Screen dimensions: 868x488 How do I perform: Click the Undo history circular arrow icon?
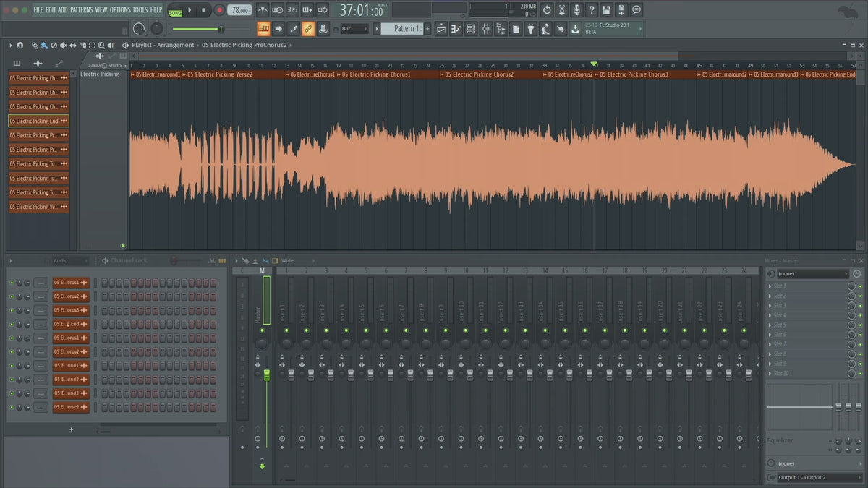547,10
